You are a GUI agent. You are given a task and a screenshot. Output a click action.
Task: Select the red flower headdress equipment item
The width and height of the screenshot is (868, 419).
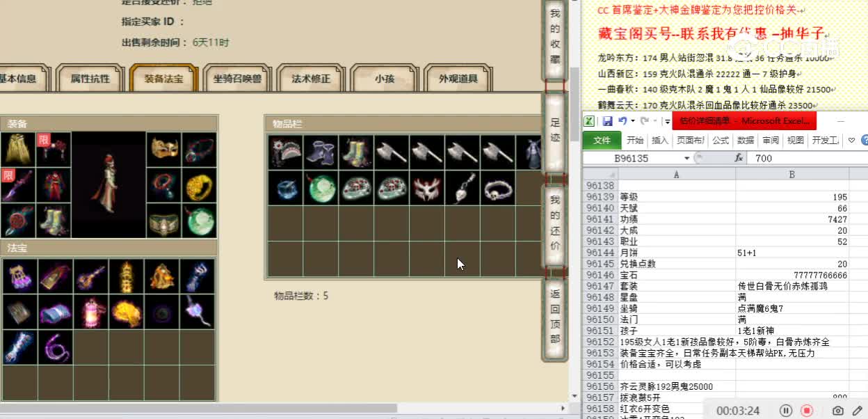pyautogui.click(x=54, y=150)
